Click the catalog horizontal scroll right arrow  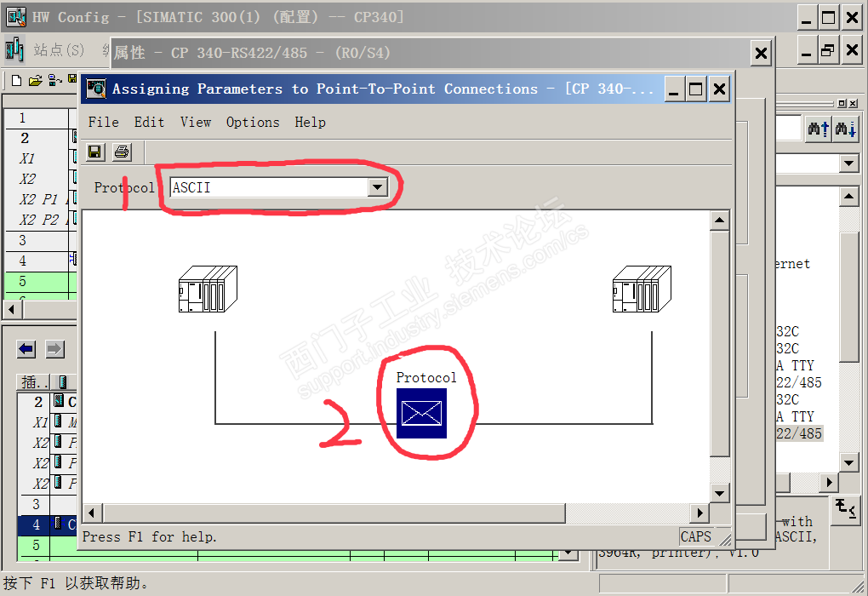[829, 482]
